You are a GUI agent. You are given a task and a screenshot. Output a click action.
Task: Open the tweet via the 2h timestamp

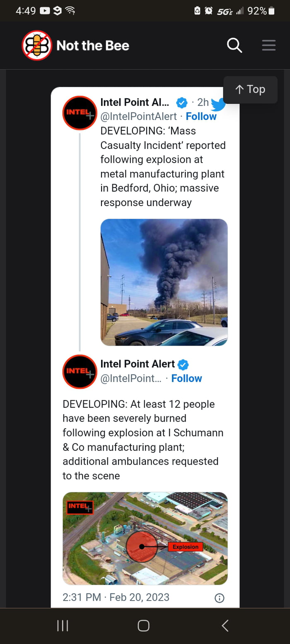204,103
